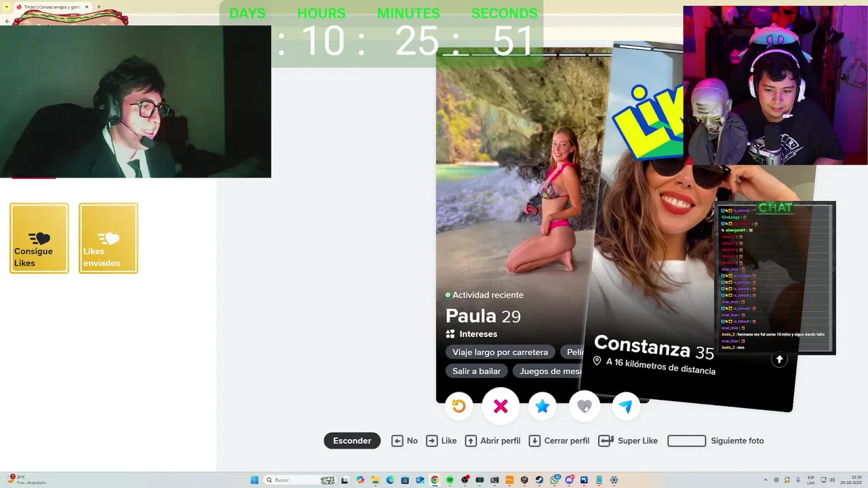
Task: Click Paula's name on the profile card
Action: click(471, 316)
